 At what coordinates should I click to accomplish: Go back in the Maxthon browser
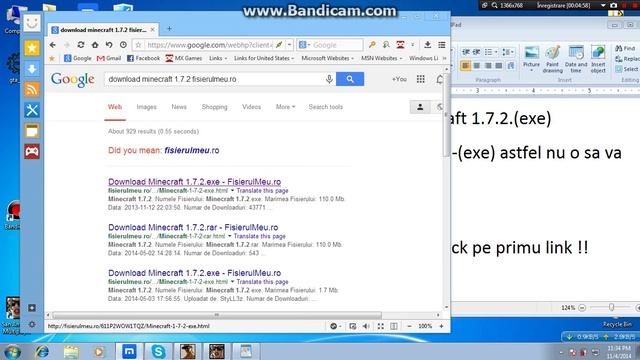pyautogui.click(x=53, y=45)
